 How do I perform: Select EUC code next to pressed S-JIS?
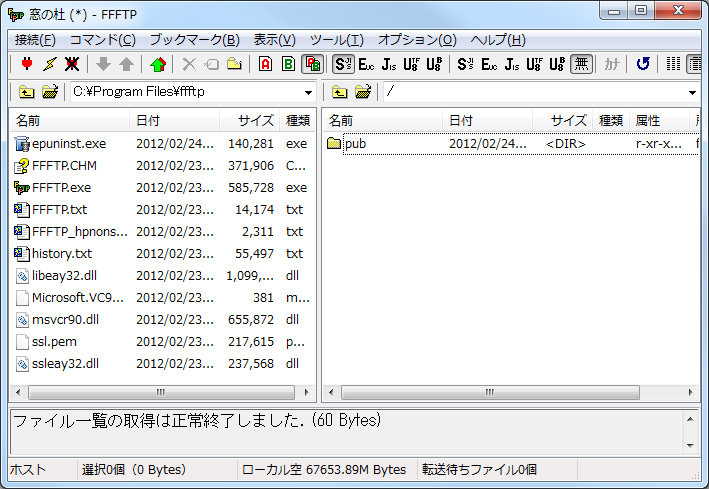coord(366,64)
